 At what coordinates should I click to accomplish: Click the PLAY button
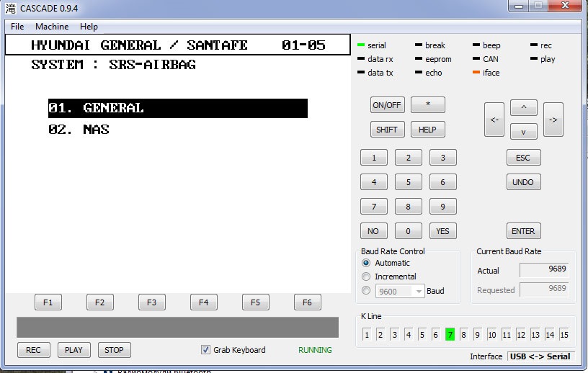point(74,350)
